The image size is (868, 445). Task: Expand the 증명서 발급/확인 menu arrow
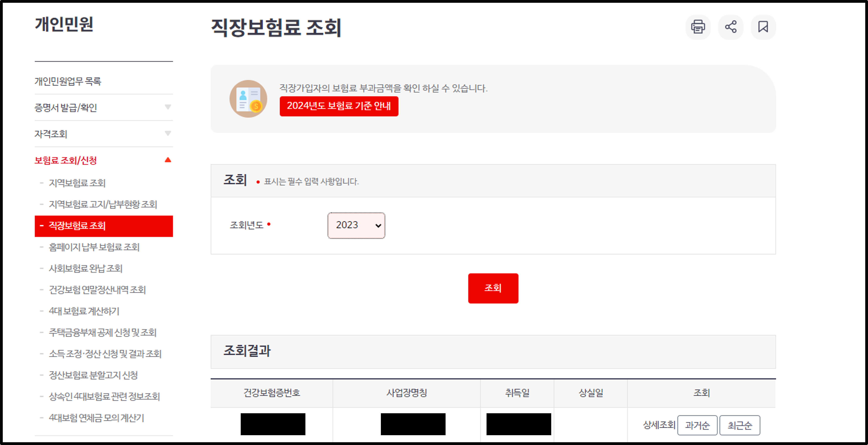click(167, 107)
